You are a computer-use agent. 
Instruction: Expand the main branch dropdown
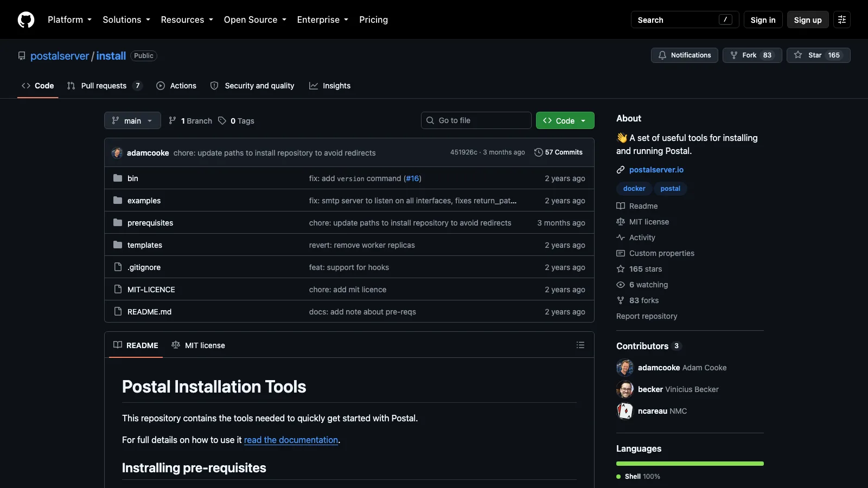132,120
